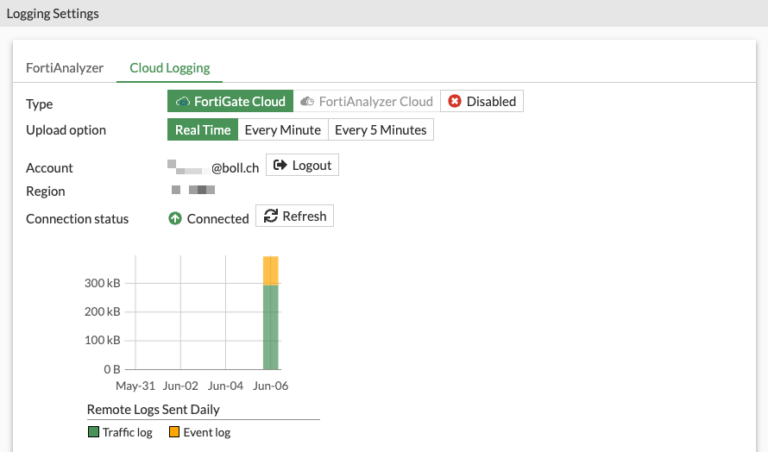Click the green Traffic log legend swatch
This screenshot has width=768, height=452.
click(x=93, y=433)
